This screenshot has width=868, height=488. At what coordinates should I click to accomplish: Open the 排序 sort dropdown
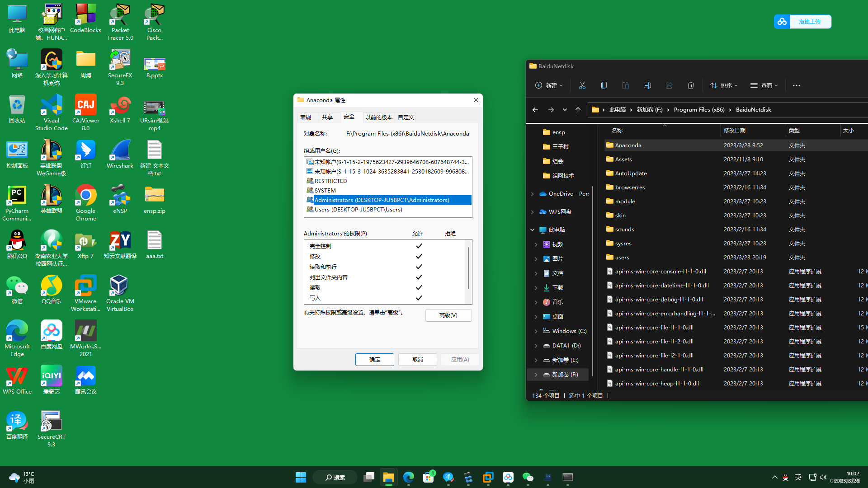point(723,85)
